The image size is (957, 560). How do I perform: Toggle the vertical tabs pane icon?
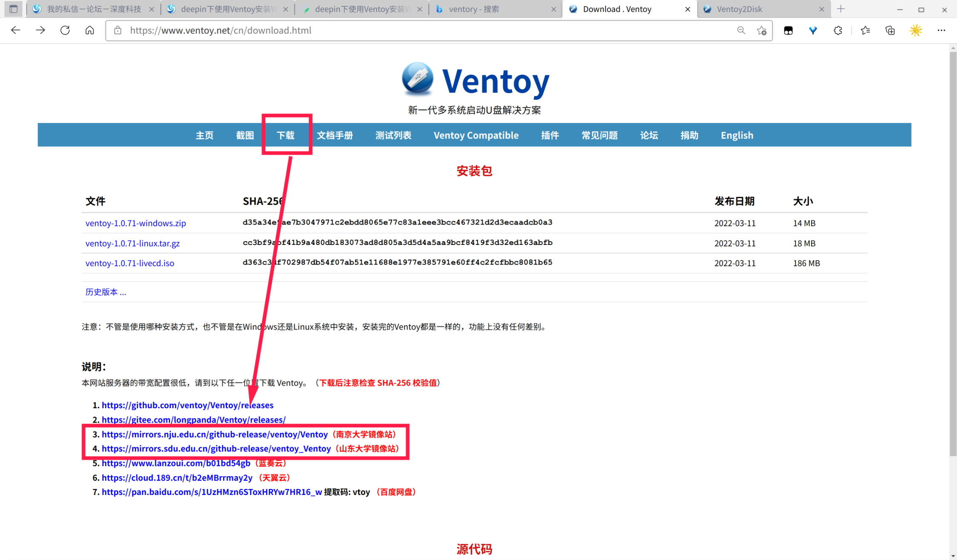[x=13, y=9]
